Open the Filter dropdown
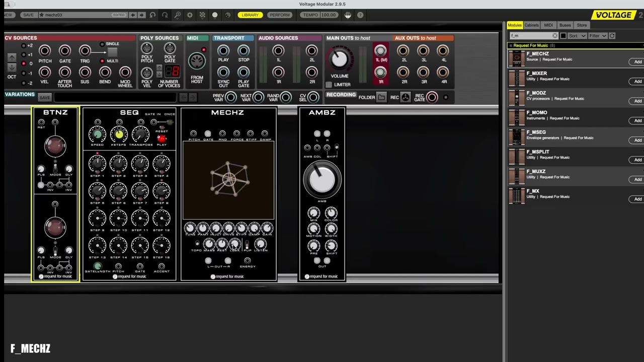This screenshot has width=644, height=362. click(598, 36)
